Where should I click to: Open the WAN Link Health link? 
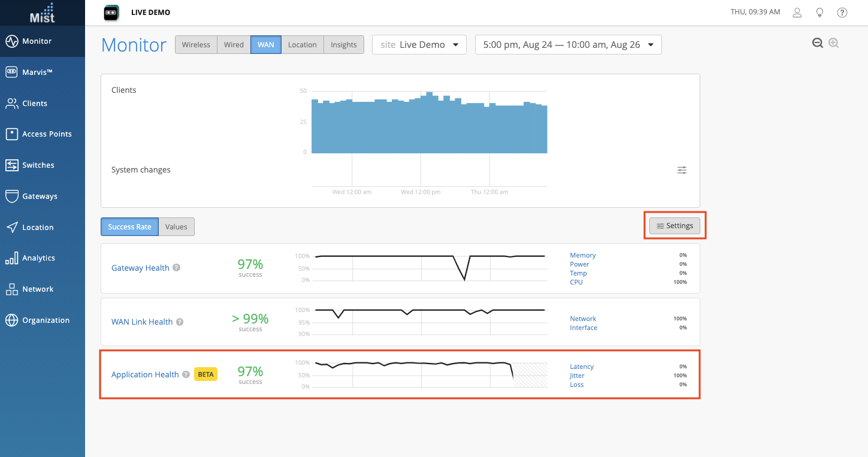[142, 322]
